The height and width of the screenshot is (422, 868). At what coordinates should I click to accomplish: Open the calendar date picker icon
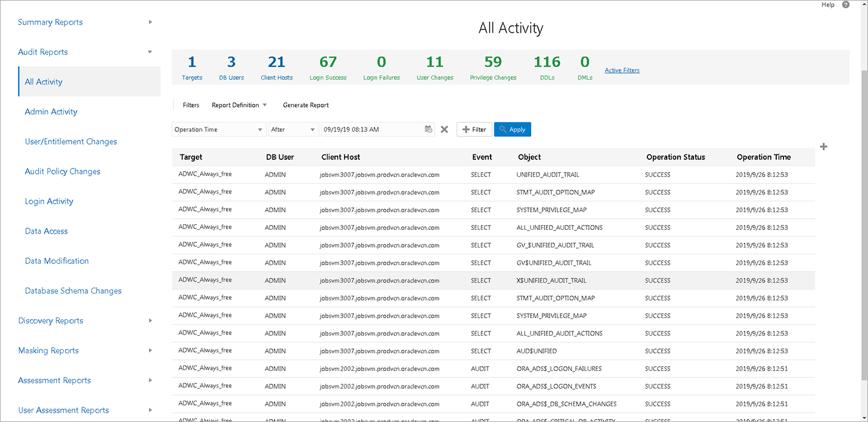(x=429, y=129)
